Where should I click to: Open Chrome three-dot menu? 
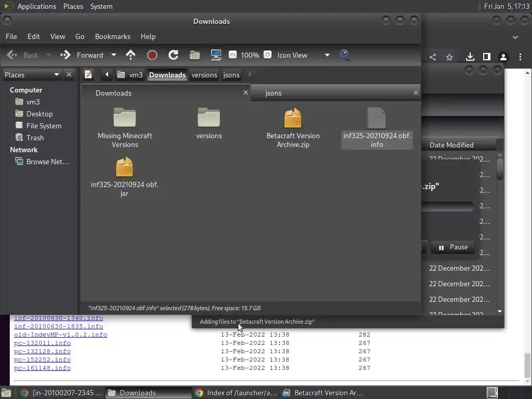(520, 57)
